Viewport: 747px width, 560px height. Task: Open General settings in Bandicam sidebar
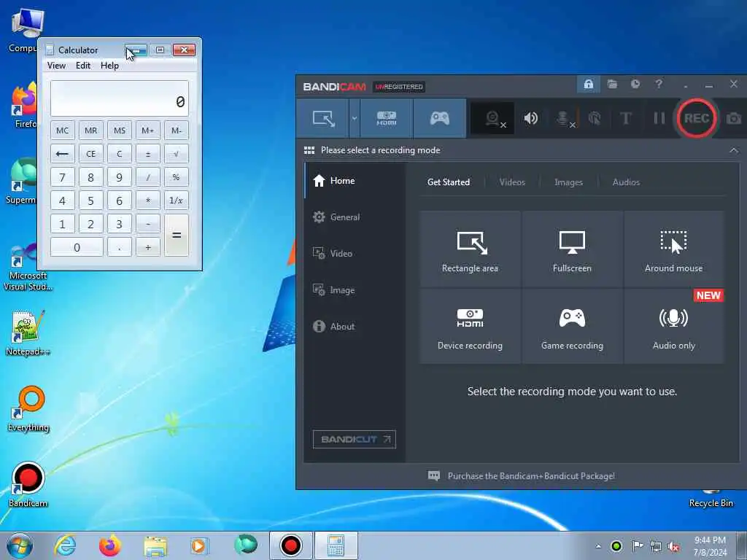click(x=355, y=217)
